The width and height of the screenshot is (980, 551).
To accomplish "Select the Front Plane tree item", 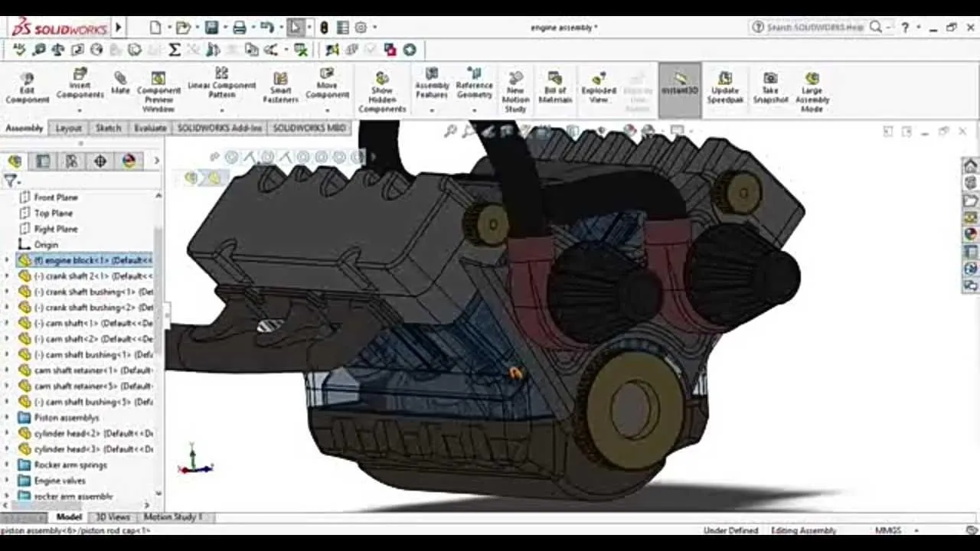I will [56, 197].
